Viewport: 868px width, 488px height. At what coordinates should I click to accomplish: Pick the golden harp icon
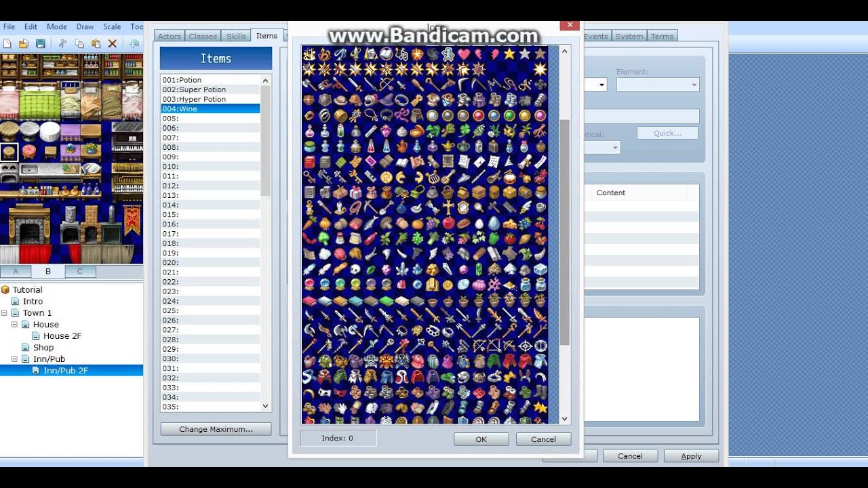click(433, 177)
